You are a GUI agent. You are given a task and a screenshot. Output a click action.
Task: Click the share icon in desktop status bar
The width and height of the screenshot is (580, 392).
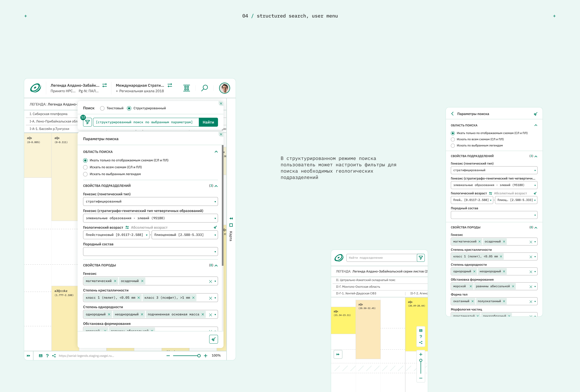[54, 356]
